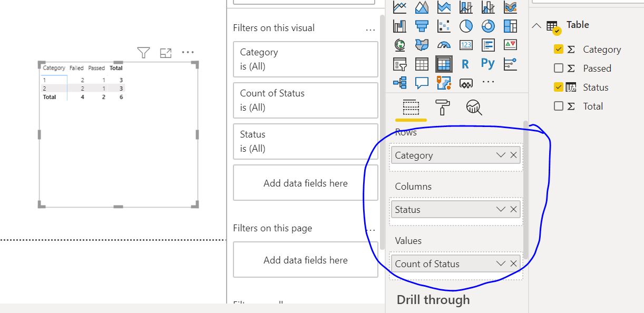This screenshot has width=644, height=313.
Task: Open Filters on this visual ellipsis menu
Action: pyautogui.click(x=370, y=30)
